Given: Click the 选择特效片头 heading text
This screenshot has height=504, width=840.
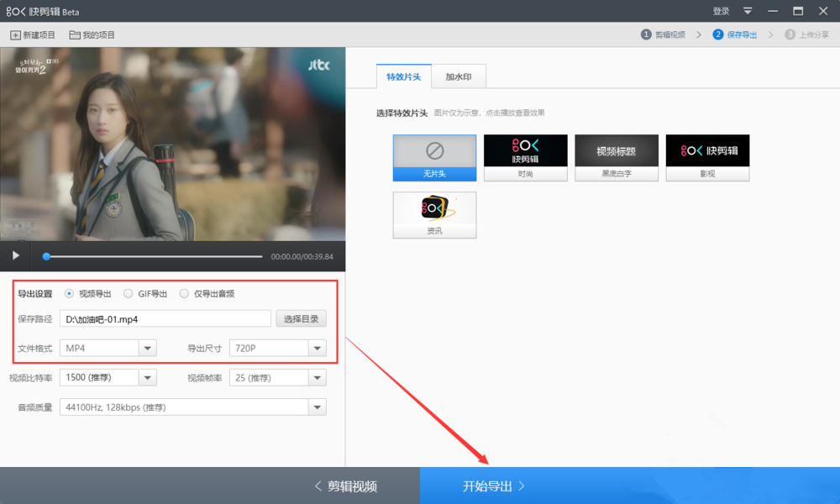Looking at the screenshot, I should [402, 113].
